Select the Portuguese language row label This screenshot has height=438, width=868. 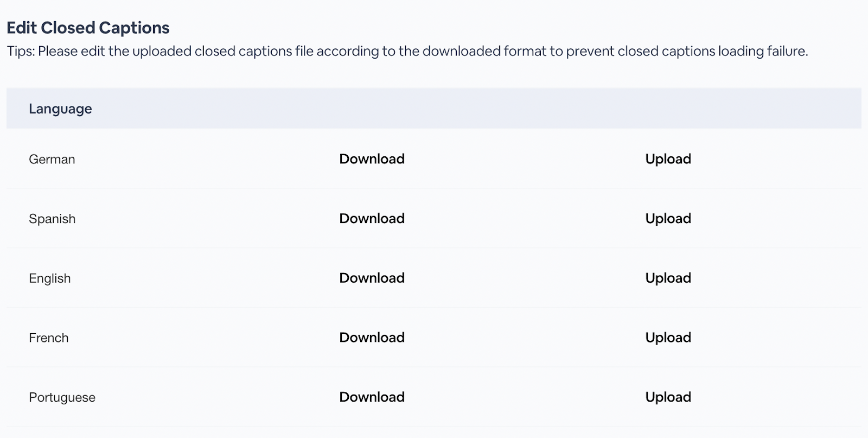tap(62, 398)
